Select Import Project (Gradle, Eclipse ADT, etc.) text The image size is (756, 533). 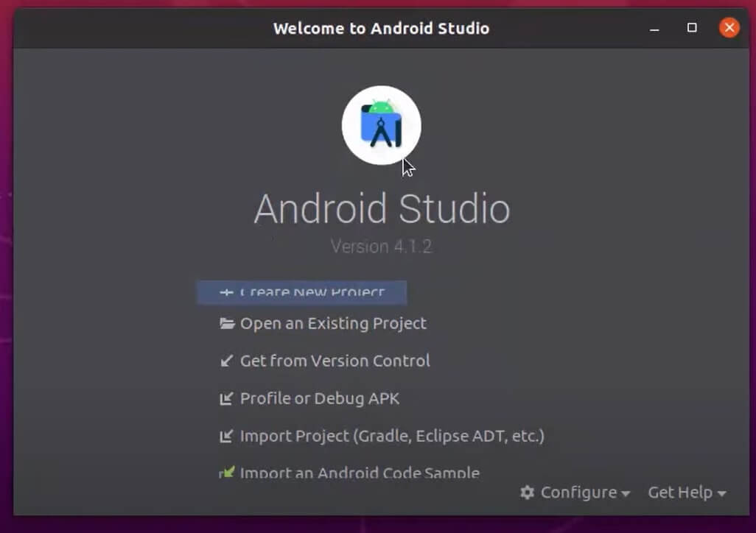(392, 437)
